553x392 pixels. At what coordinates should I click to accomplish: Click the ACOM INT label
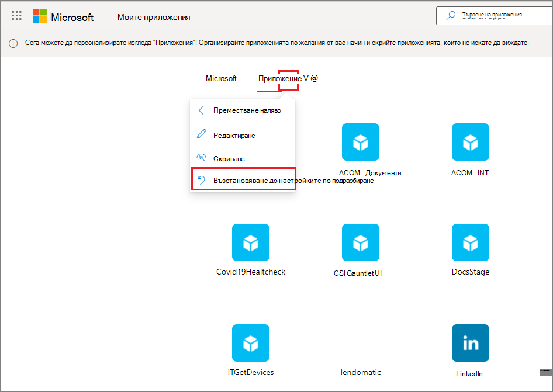470,173
